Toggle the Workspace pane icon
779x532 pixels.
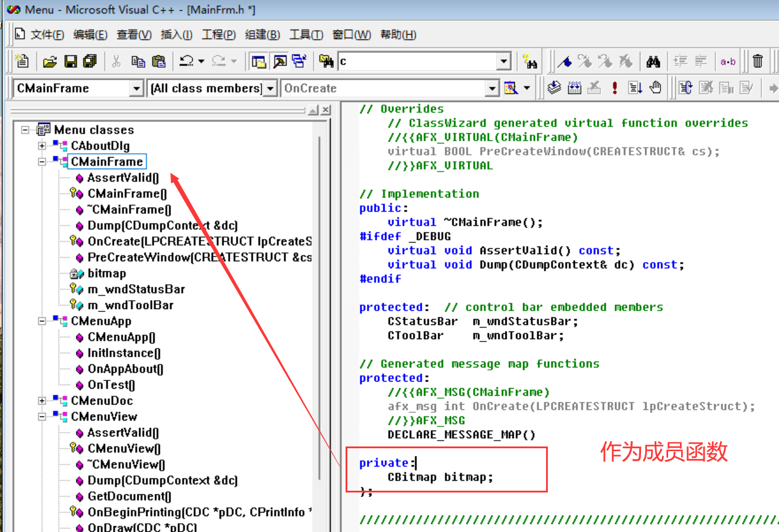point(258,61)
